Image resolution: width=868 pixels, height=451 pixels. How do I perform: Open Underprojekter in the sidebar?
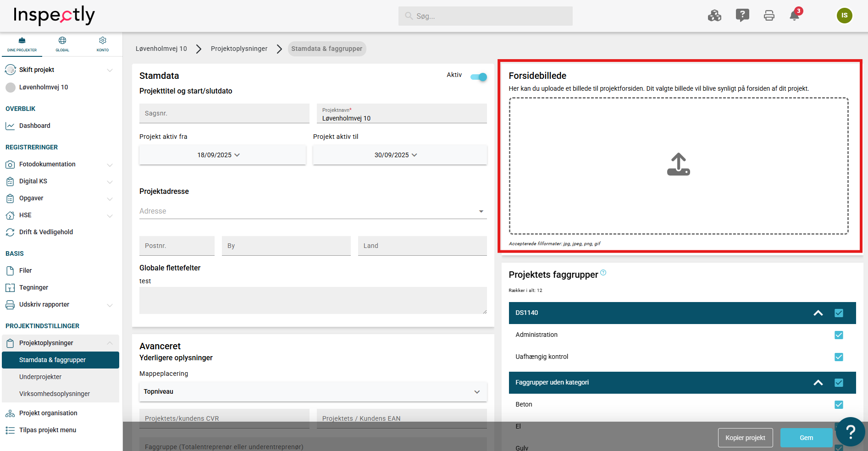(x=40, y=377)
